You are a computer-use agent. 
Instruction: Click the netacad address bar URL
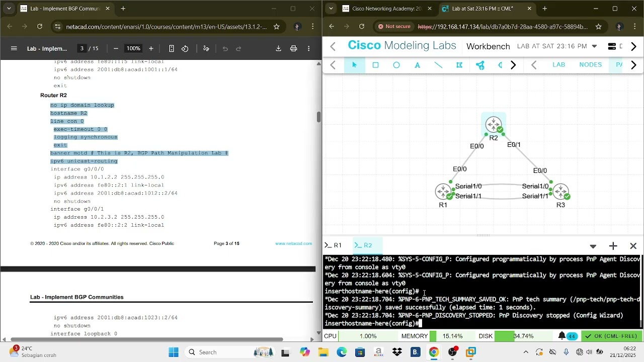(166, 27)
